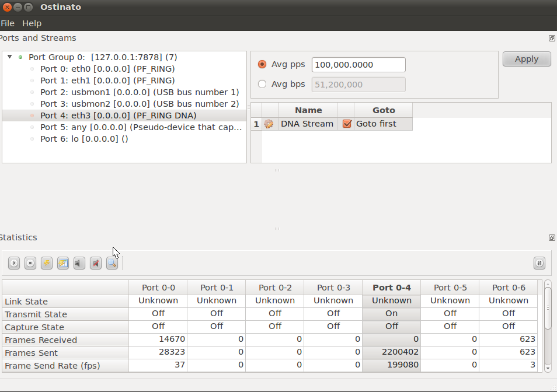The height and width of the screenshot is (392, 557).
Task: Select the Avg bps radio button
Action: click(x=262, y=84)
